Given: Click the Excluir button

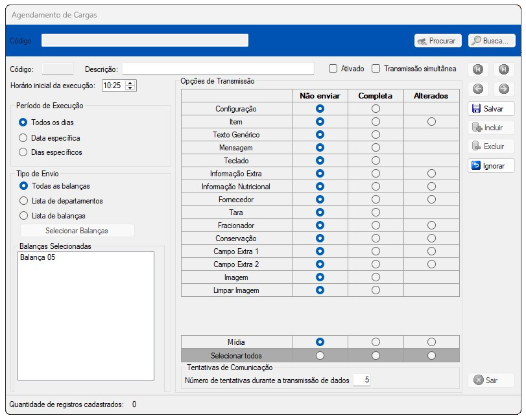Looking at the screenshot, I should 491,146.
